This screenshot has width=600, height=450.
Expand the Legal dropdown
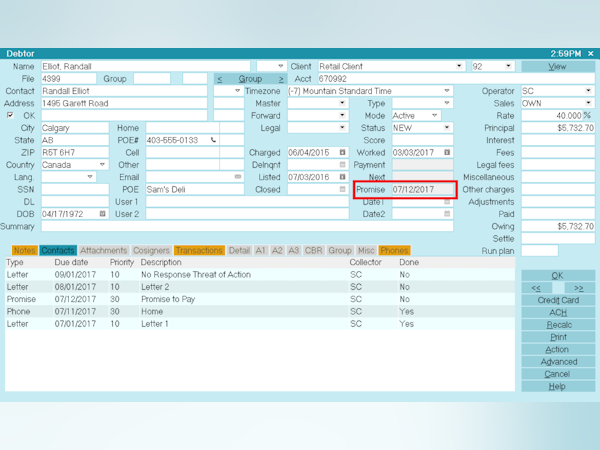[x=342, y=127]
